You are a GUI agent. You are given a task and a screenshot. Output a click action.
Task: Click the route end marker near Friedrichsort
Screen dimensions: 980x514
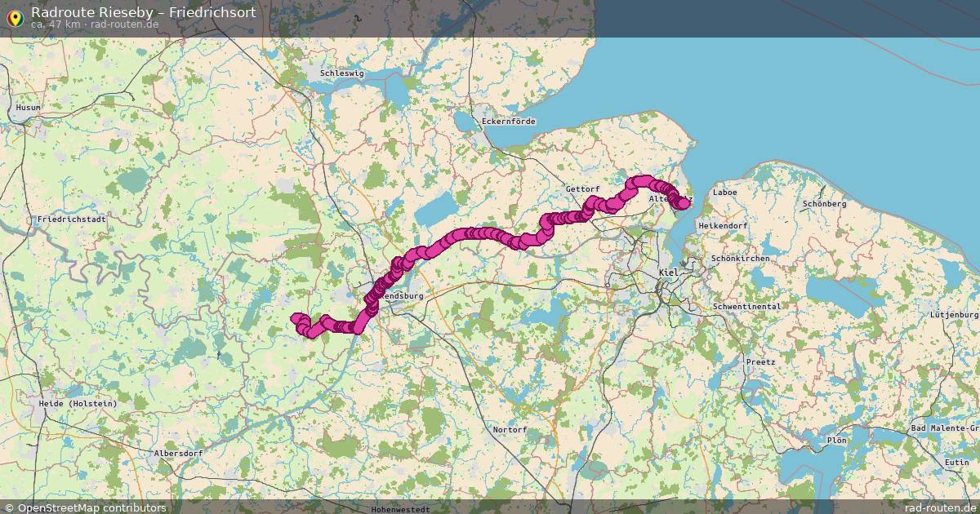pos(684,203)
